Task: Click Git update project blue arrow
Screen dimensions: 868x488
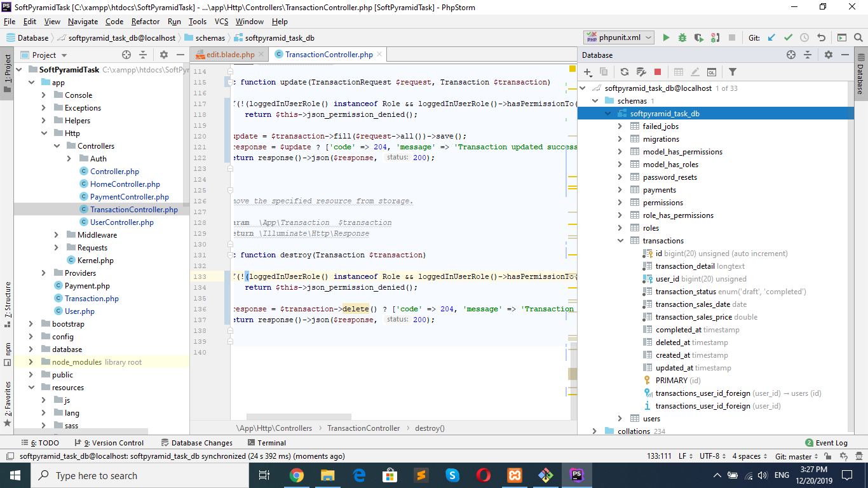Action: pos(771,37)
